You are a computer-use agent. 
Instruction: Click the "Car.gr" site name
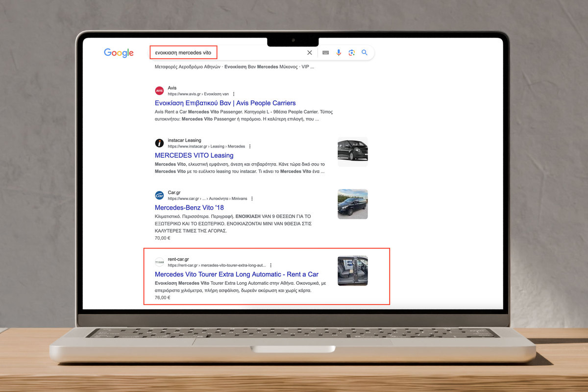pos(174,193)
